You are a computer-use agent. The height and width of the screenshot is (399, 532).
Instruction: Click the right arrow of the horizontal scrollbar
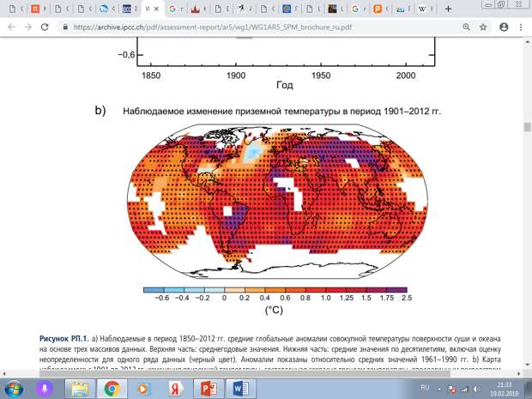pyautogui.click(x=519, y=374)
